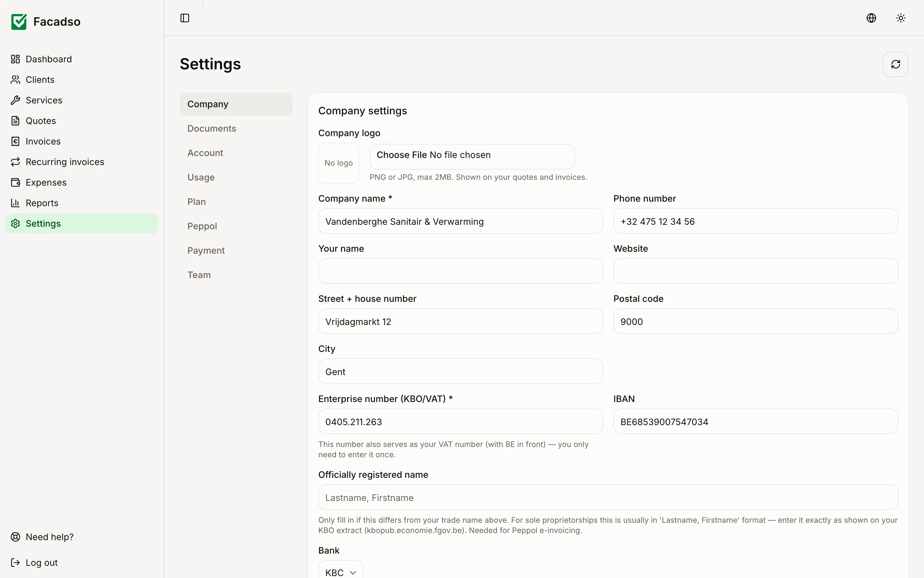924x578 pixels.
Task: Go to Clients in sidebar
Action: click(82, 80)
